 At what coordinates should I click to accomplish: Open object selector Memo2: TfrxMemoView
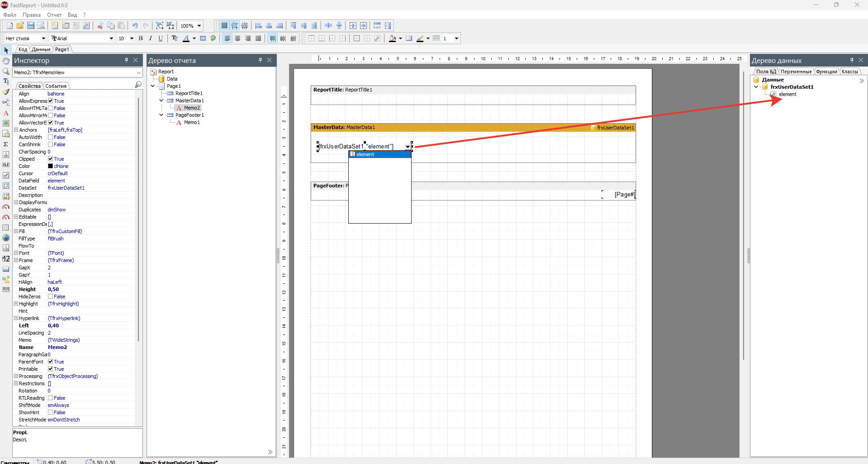coord(77,72)
